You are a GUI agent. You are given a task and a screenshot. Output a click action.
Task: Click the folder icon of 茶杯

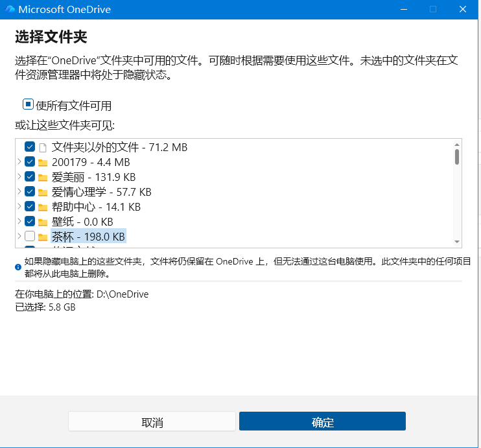(x=43, y=237)
